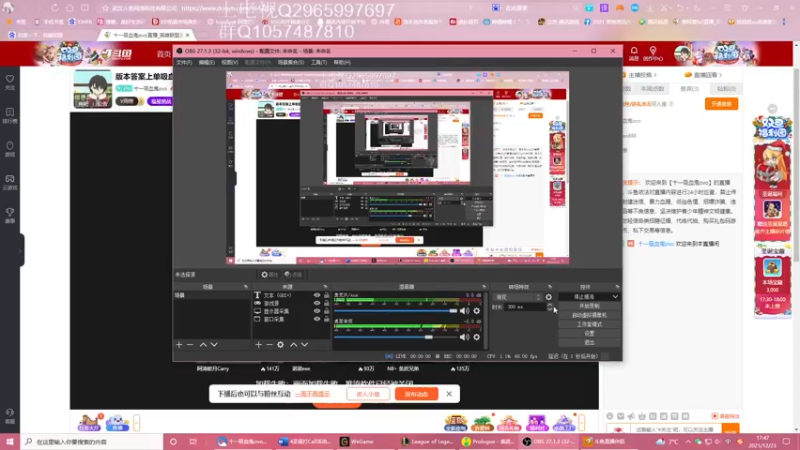Move scene up arrow in Scenes panel

[x=203, y=345]
